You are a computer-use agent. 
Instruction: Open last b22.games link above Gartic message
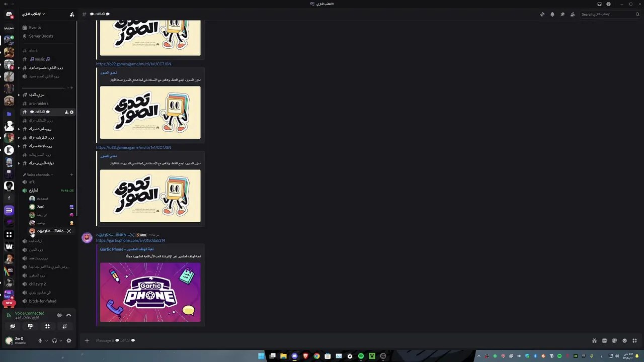tap(133, 147)
